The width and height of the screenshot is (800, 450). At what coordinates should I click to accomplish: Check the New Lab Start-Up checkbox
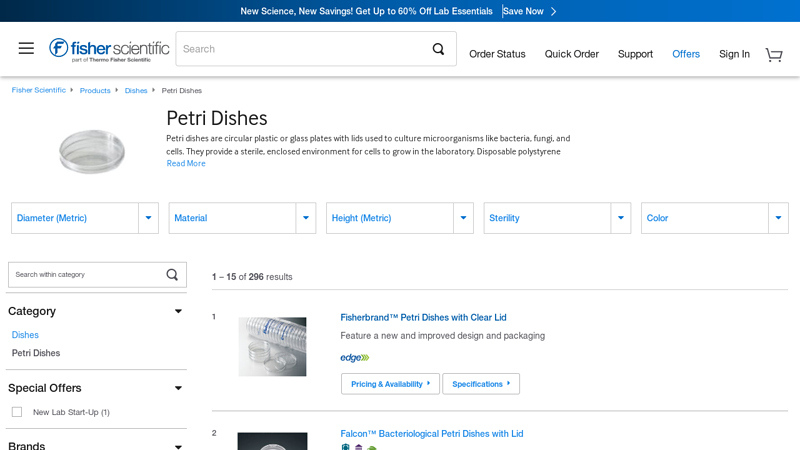17,412
